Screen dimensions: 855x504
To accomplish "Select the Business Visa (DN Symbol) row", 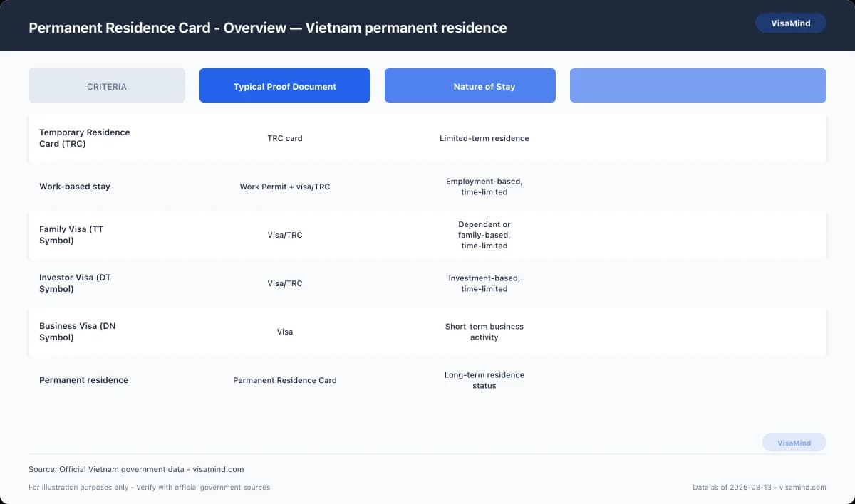I will click(x=78, y=332).
